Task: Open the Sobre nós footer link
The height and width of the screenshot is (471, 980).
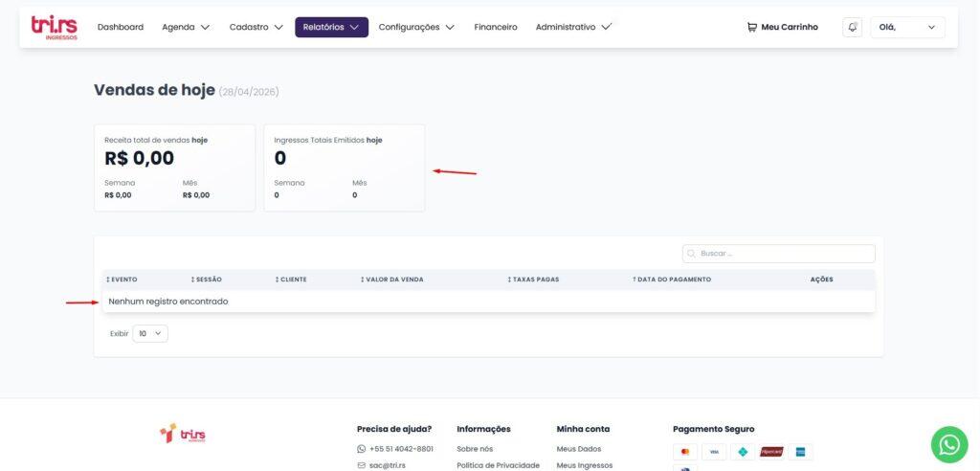Action: (x=475, y=449)
